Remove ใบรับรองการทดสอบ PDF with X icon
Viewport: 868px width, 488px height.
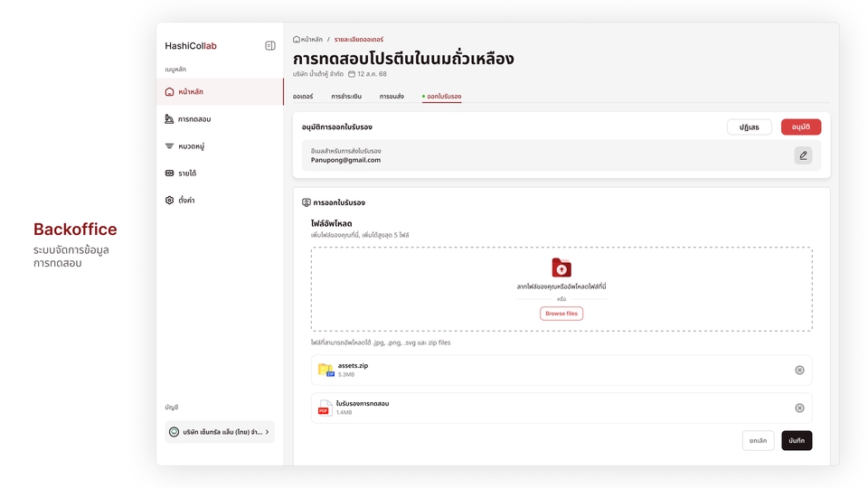[799, 408]
